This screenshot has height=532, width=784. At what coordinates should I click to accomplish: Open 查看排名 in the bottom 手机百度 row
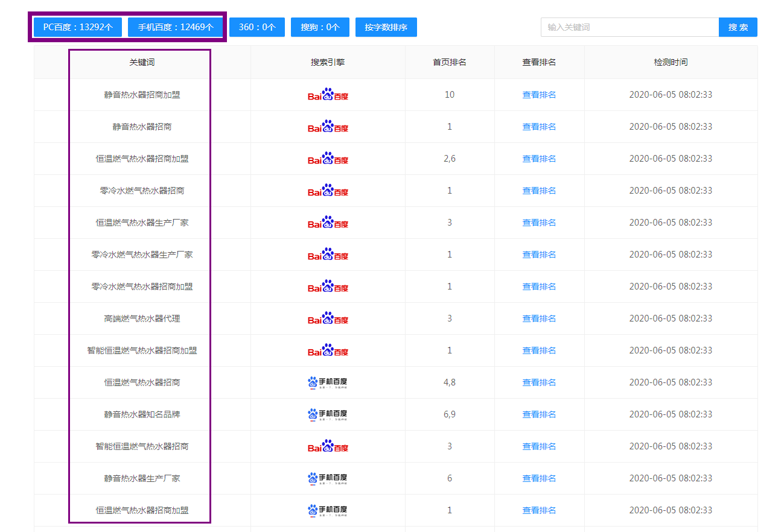pyautogui.click(x=539, y=510)
